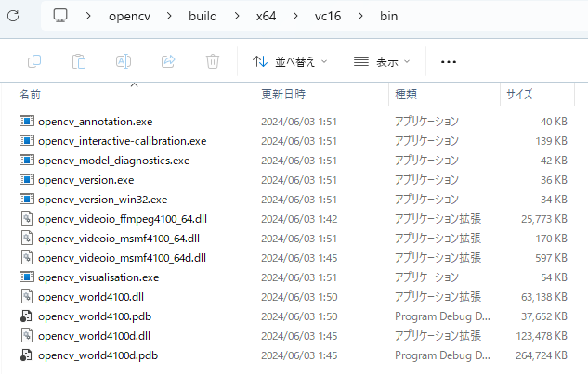
Task: Go to build folder in breadcrumb
Action: (203, 16)
